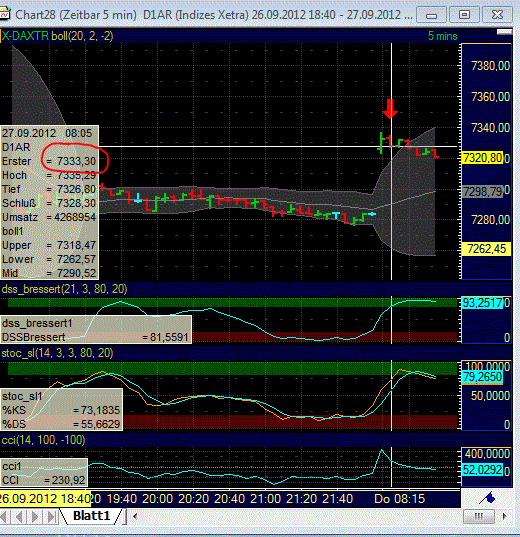Click the D1AR symbol line in the data box
Screen dimensions: 520x537
(16, 147)
